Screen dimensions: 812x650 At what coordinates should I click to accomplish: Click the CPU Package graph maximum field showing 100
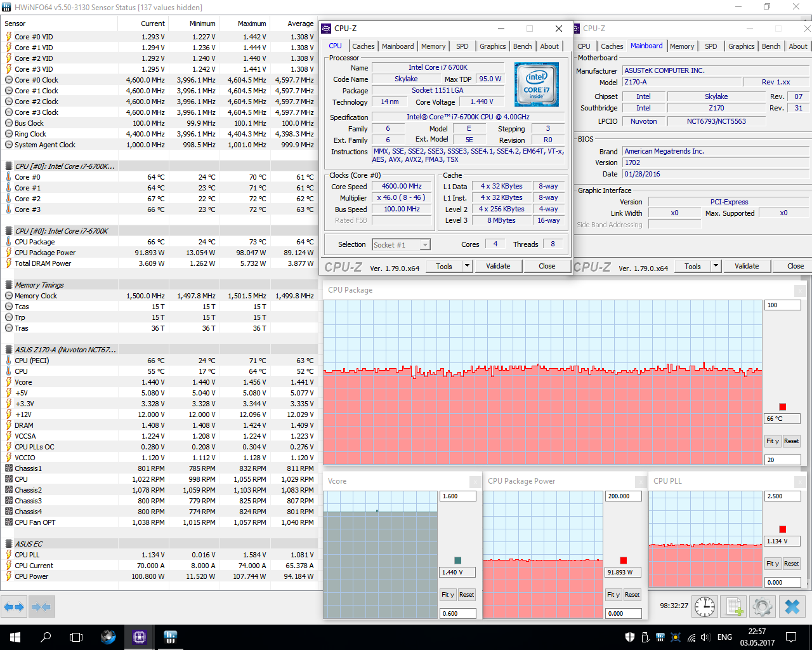[x=783, y=305]
